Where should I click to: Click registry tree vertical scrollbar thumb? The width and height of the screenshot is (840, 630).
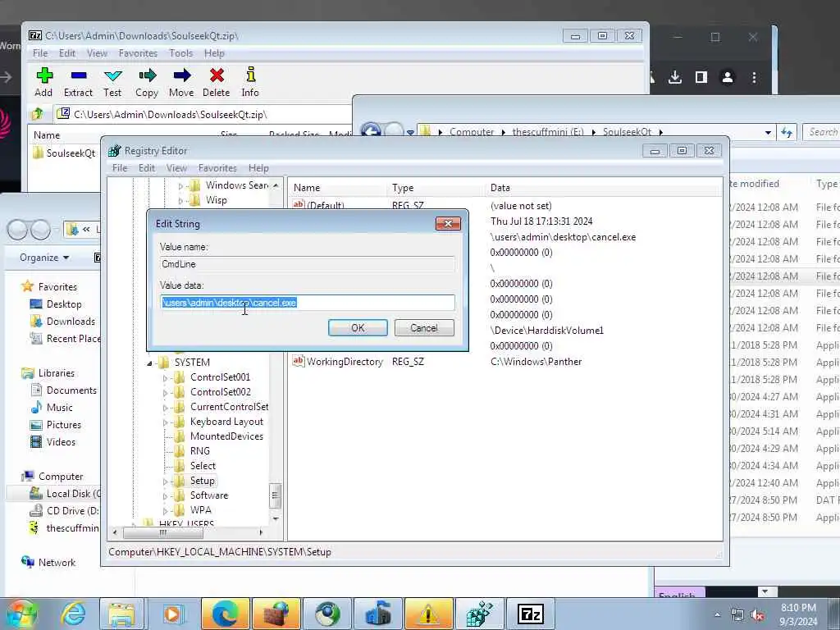(275, 495)
